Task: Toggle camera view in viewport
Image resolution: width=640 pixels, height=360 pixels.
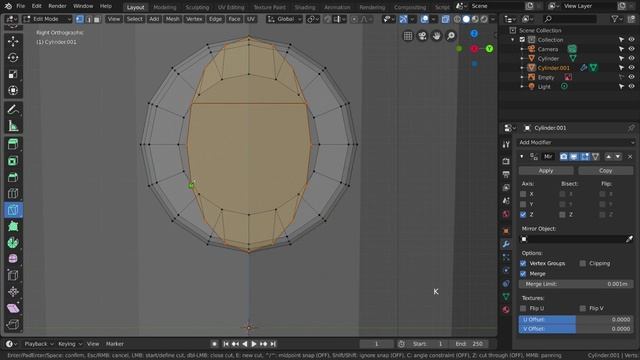Action: 422,36
